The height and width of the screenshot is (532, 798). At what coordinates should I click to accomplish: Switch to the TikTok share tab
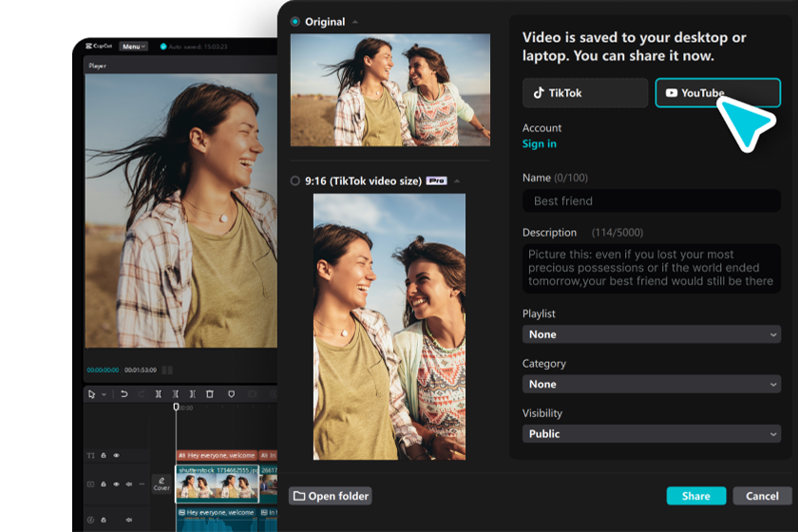pos(585,93)
